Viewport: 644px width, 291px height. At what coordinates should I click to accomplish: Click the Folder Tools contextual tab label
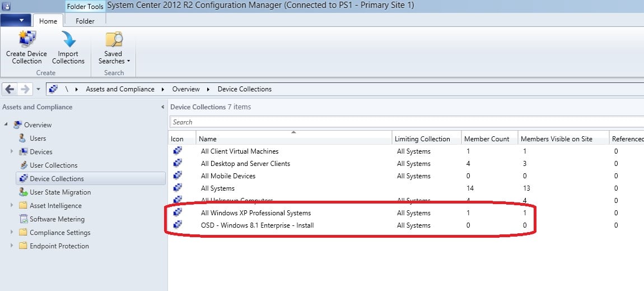(x=85, y=7)
